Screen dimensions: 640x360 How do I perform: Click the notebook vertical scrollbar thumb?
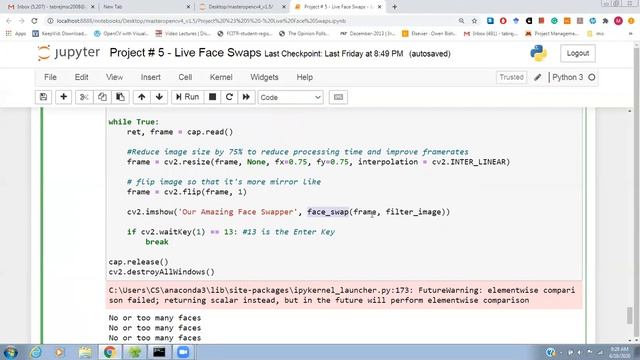pyautogui.click(x=630, y=315)
